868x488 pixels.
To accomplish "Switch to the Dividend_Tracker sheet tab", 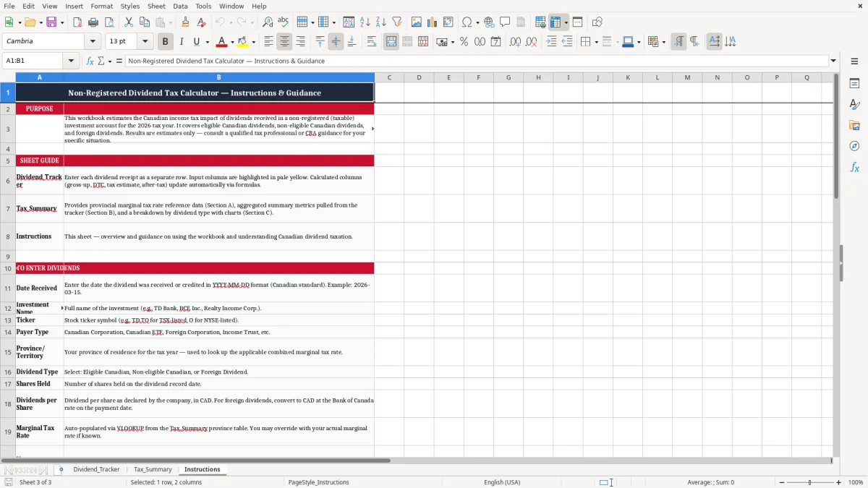I will coord(96,469).
